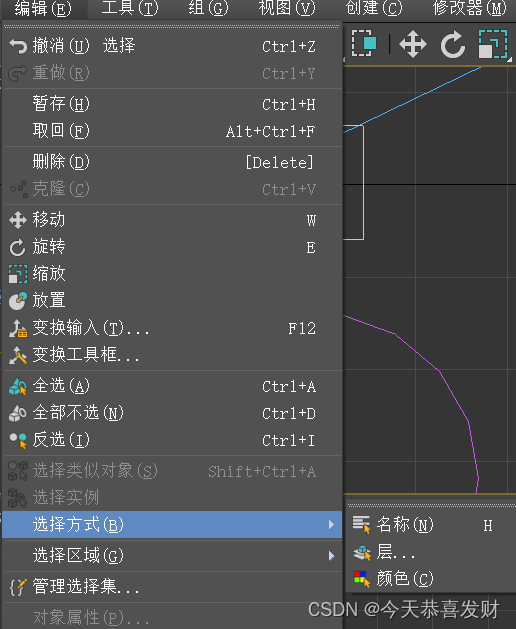Image resolution: width=516 pixels, height=629 pixels.
Task: Click the arrow next to 选择方式(B)
Action: click(331, 524)
